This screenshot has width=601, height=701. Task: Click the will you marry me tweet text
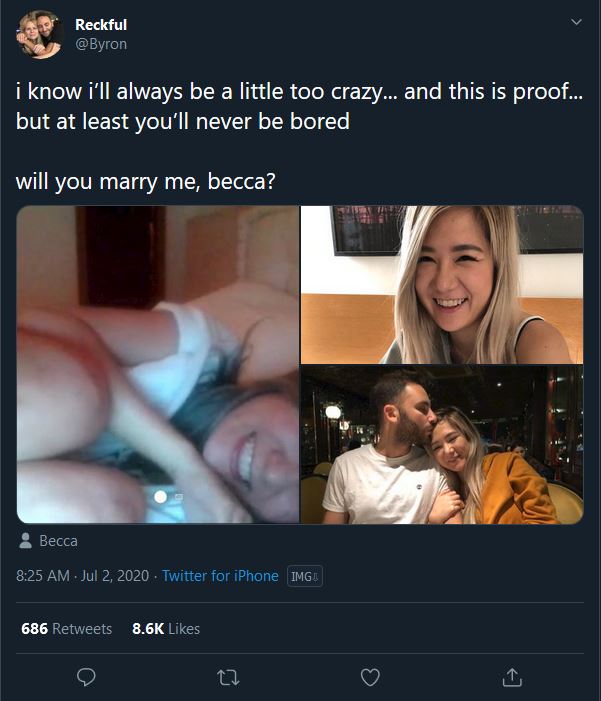tap(146, 182)
